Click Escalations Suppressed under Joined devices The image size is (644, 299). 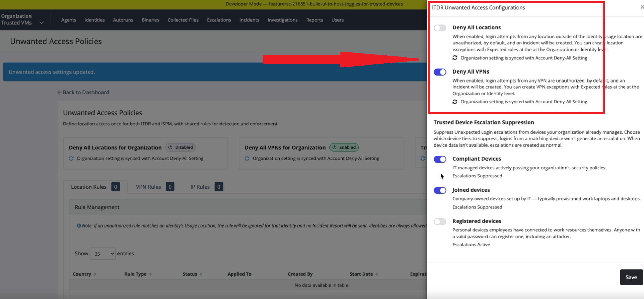point(477,207)
